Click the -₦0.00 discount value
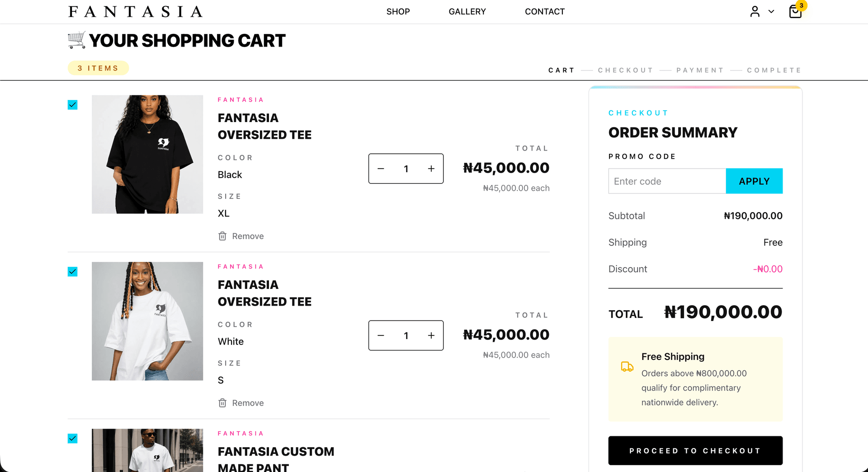Image resolution: width=868 pixels, height=472 pixels. tap(768, 269)
